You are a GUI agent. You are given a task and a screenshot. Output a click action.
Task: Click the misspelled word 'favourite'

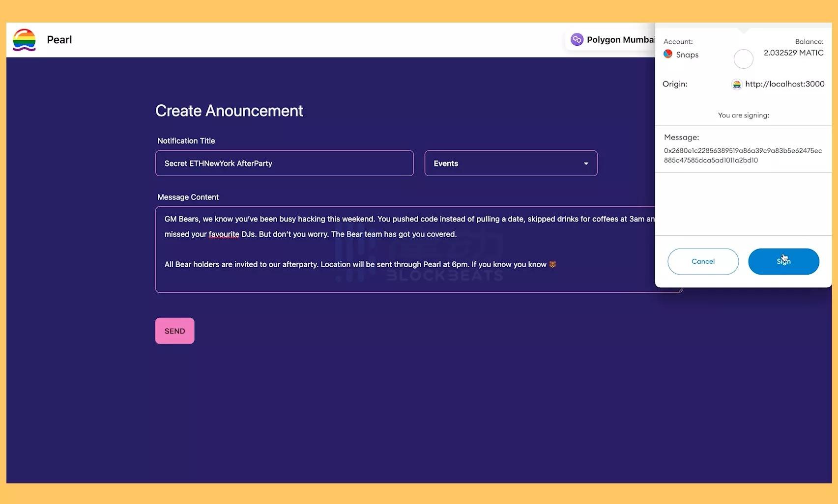coord(224,234)
